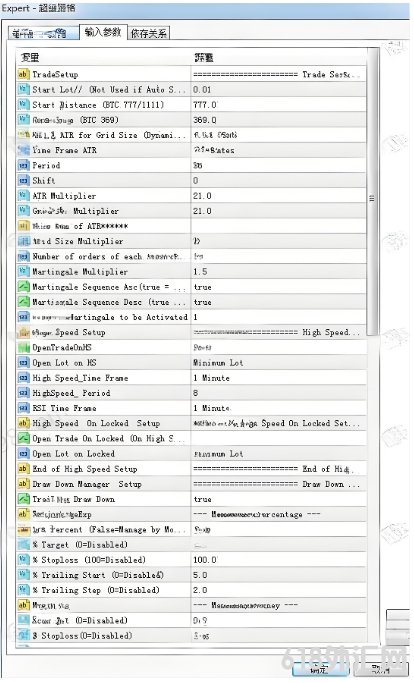Click the icon beside Start Distance row
The height and width of the screenshot is (683, 414).
tap(23, 105)
